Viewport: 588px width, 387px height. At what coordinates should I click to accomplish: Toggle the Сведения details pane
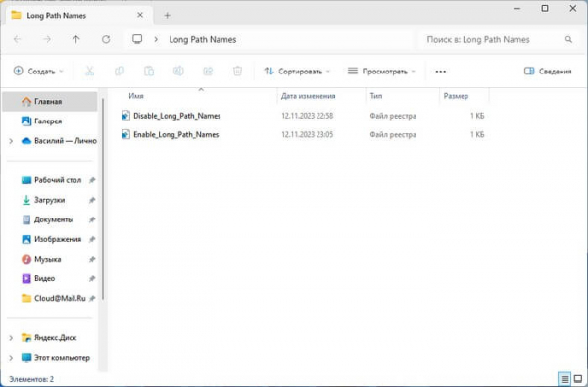(548, 72)
